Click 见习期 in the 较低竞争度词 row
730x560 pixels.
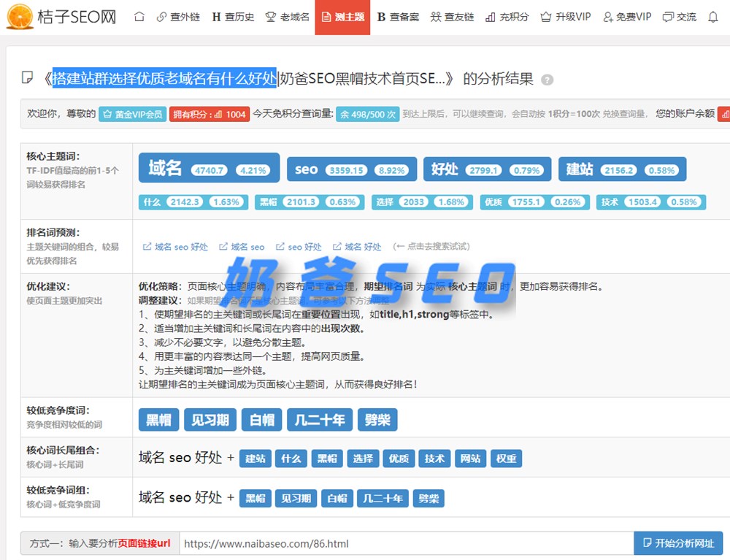(x=210, y=420)
